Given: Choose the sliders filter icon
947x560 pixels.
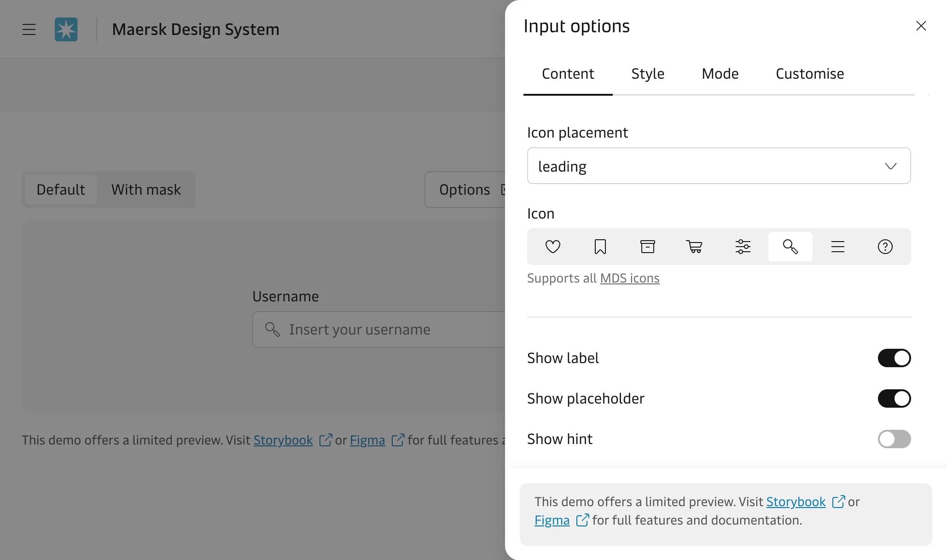Looking at the screenshot, I should (743, 247).
